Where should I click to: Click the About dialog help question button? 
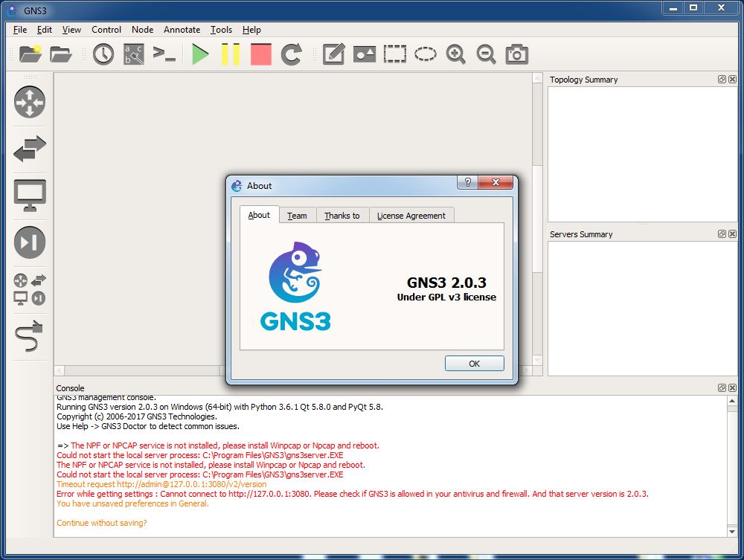tap(468, 182)
